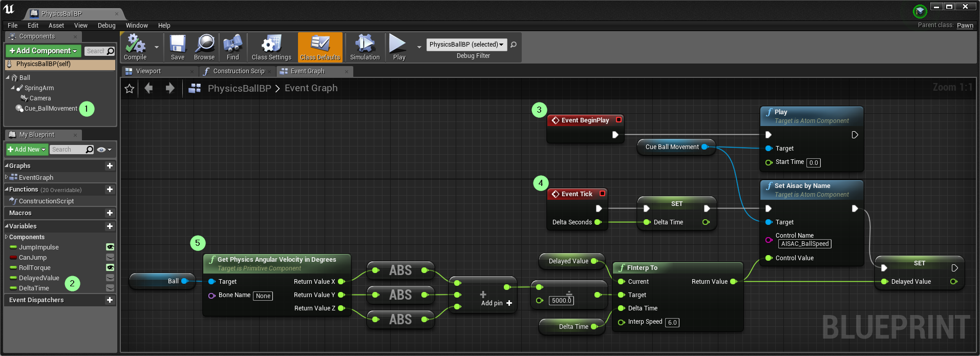Open Class Settings
The image size is (980, 356).
pos(271,47)
